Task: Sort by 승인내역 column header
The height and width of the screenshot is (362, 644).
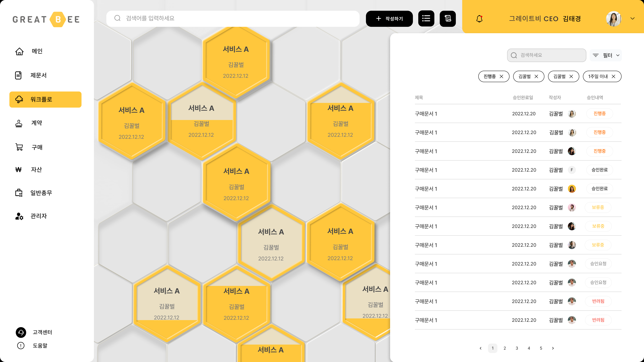Action: pyautogui.click(x=595, y=98)
